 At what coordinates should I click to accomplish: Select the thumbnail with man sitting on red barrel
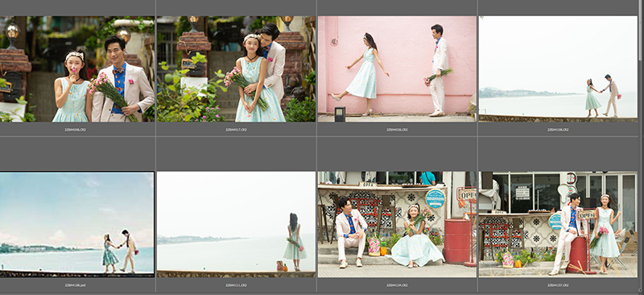click(x=558, y=224)
